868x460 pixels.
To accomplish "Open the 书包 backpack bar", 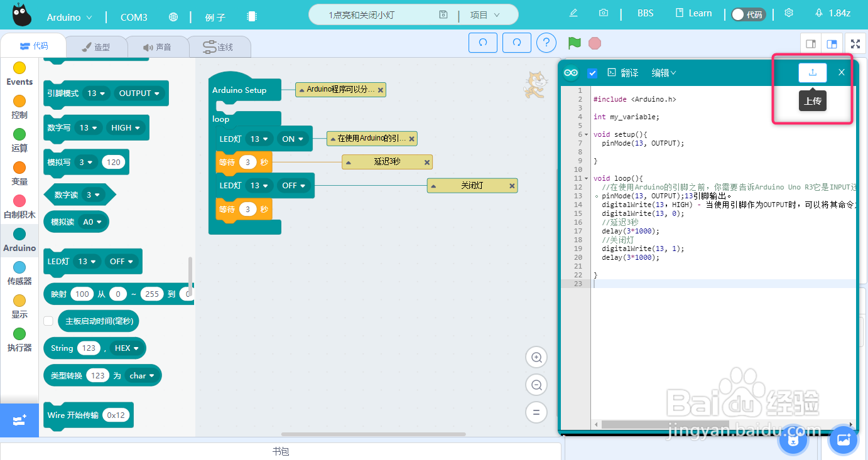I will point(281,451).
